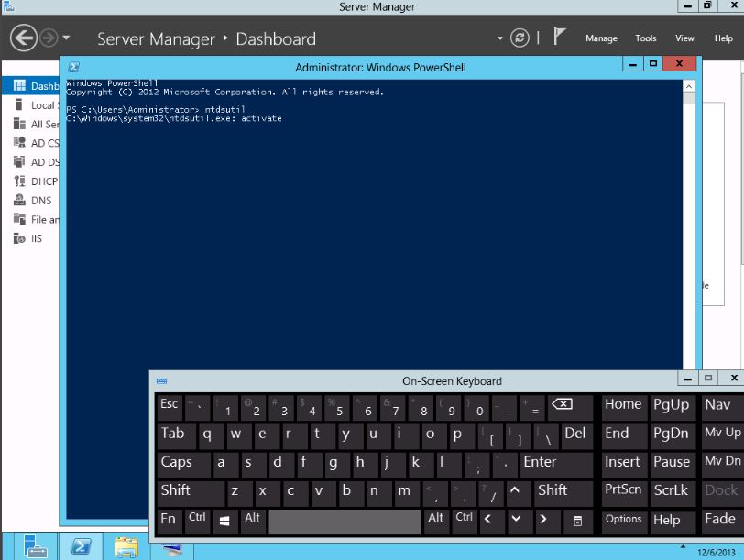Open File and Storage Services in sidebar
This screenshot has height=560, width=744.
31,219
